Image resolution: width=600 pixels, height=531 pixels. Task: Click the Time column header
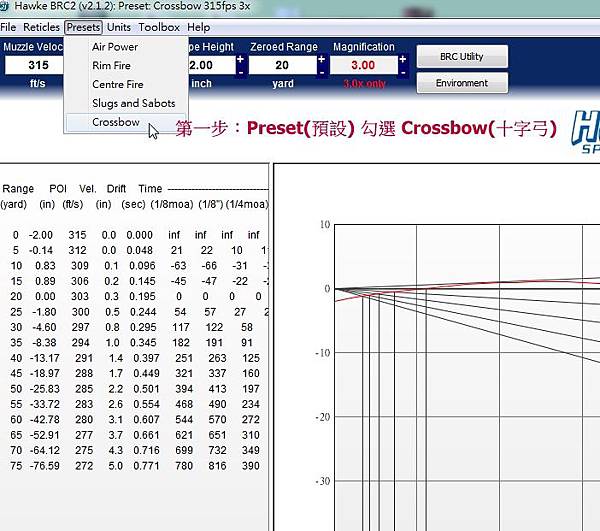[x=150, y=189]
